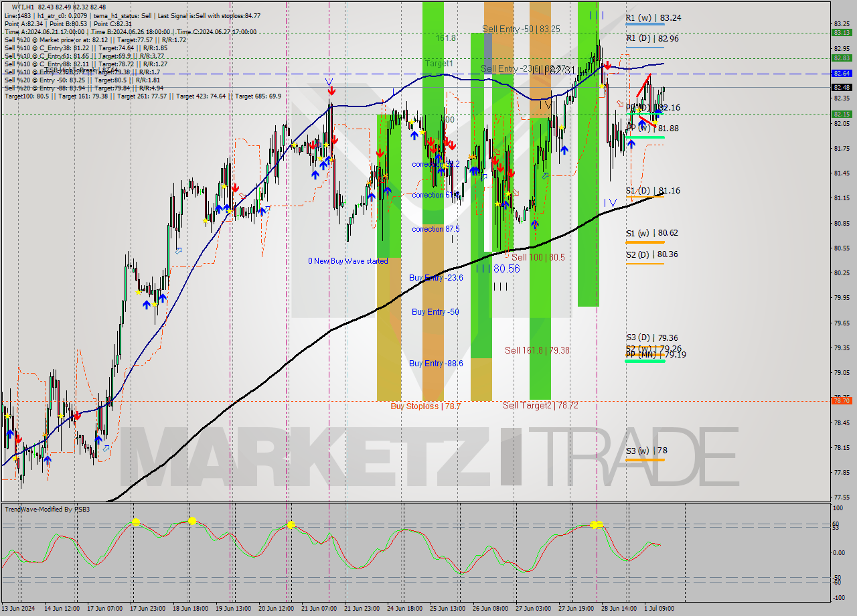Image resolution: width=857 pixels, height=616 pixels.
Task: Click the 81.45 price scale value
Action: tap(842, 173)
